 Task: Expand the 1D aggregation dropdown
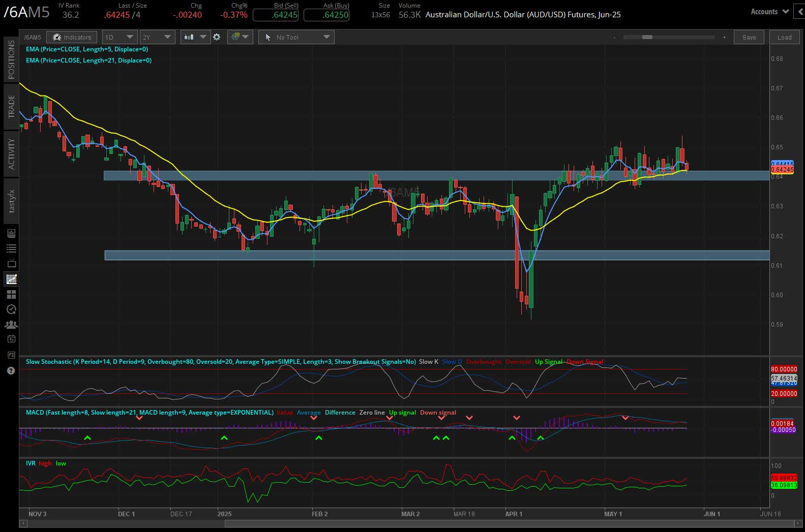pos(120,37)
